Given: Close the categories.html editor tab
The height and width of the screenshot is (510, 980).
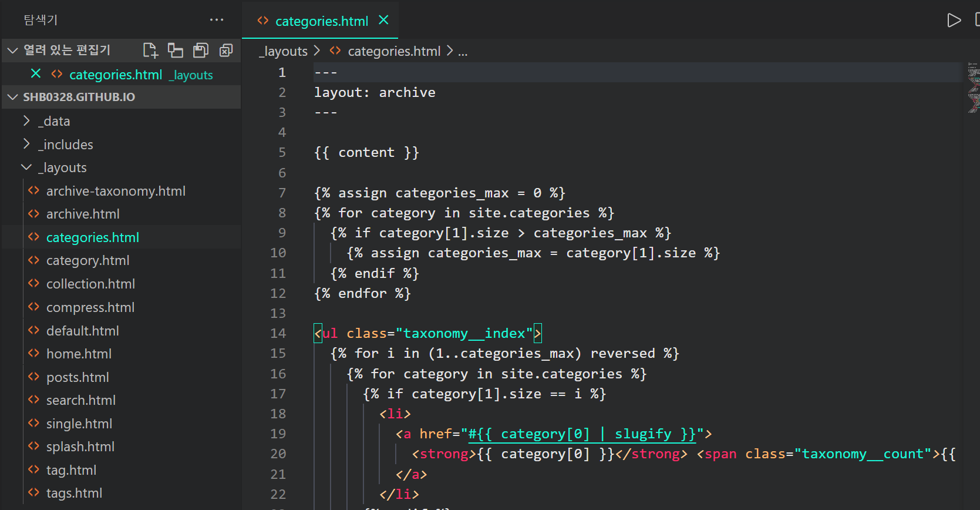Looking at the screenshot, I should 383,20.
